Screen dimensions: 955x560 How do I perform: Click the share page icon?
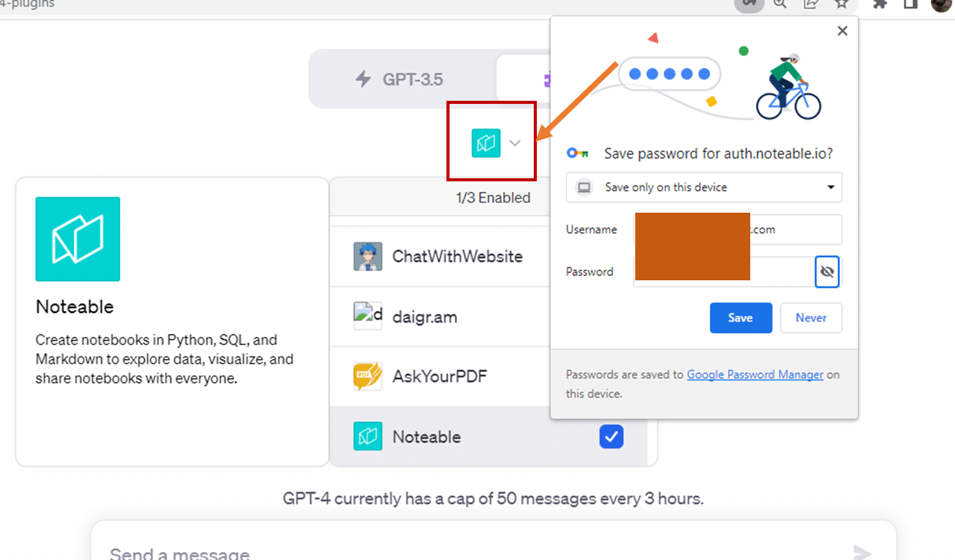(x=810, y=4)
